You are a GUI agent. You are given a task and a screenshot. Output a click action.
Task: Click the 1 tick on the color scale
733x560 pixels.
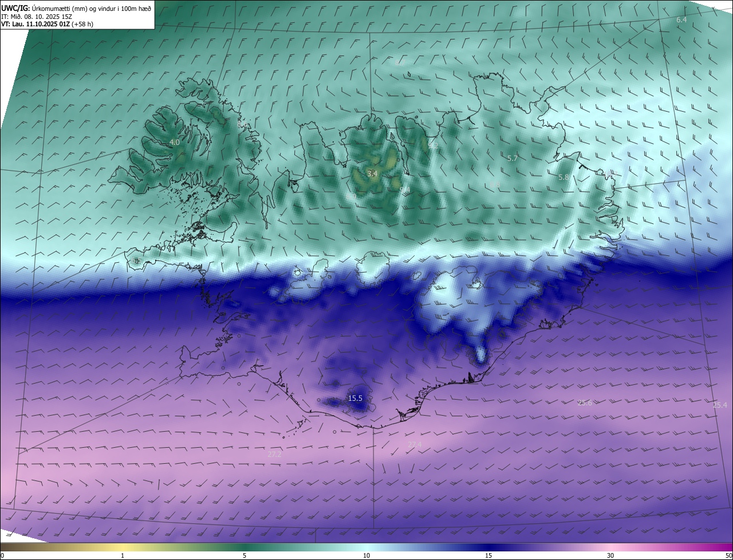coord(123,555)
